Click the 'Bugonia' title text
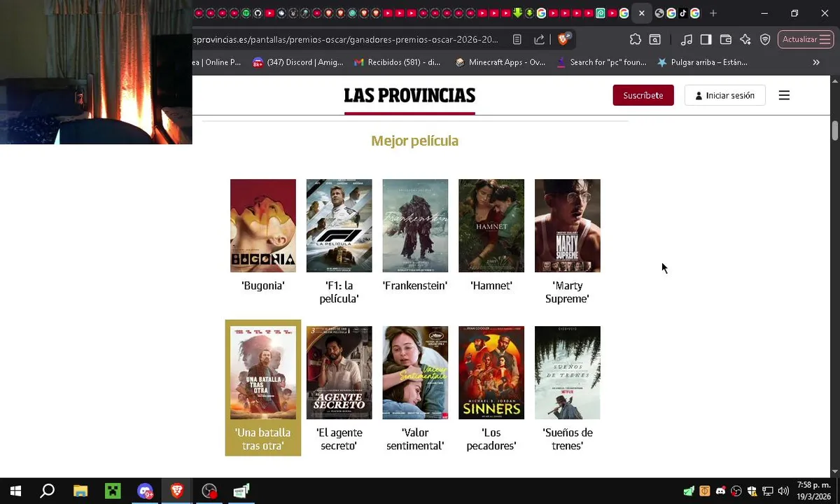Screen dimensions: 840x504 (x=263, y=286)
